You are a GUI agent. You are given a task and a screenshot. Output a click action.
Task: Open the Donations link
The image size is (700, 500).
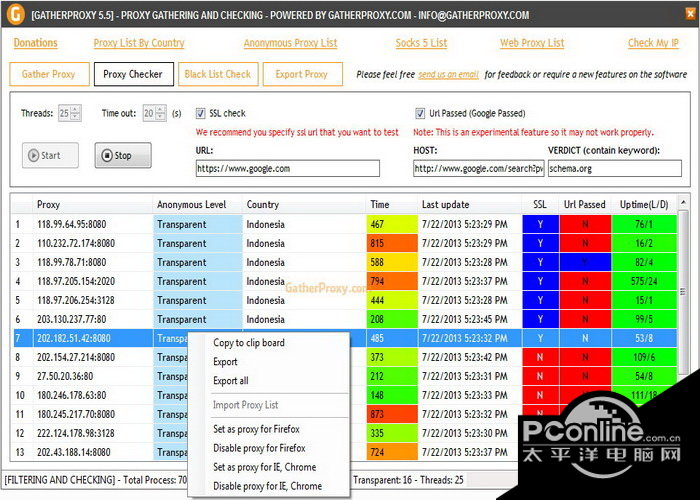coord(36,43)
